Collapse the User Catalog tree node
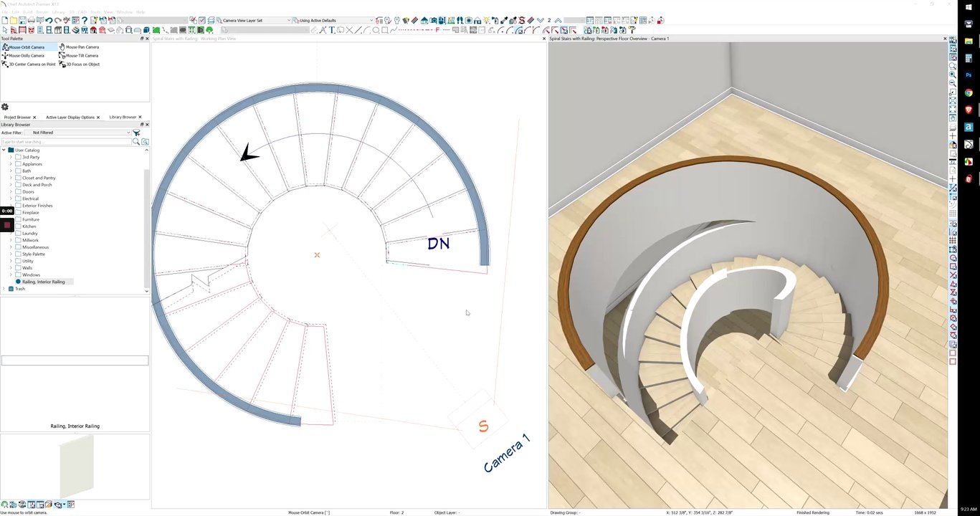The width and height of the screenshot is (980, 516). pyautogui.click(x=4, y=150)
